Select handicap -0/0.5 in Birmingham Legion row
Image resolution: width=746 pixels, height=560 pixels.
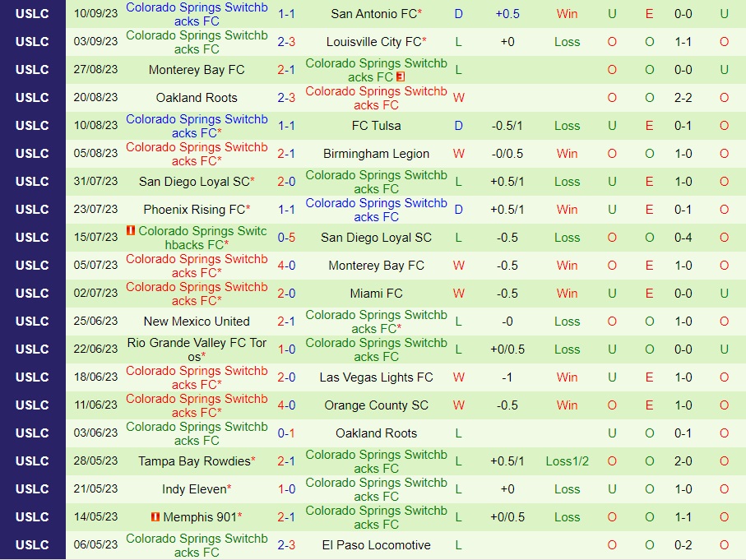(x=507, y=154)
